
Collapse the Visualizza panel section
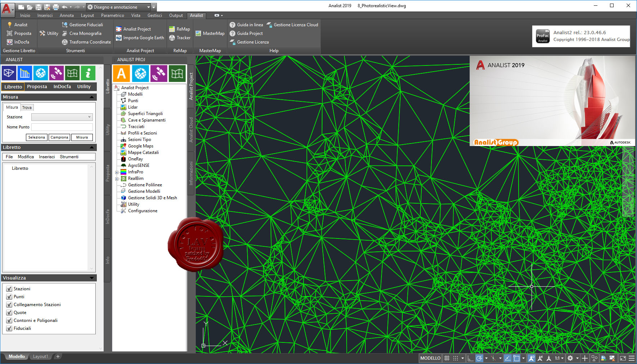pos(92,278)
